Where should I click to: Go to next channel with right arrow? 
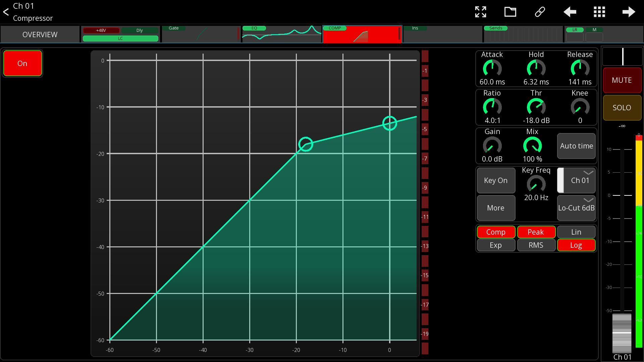629,12
